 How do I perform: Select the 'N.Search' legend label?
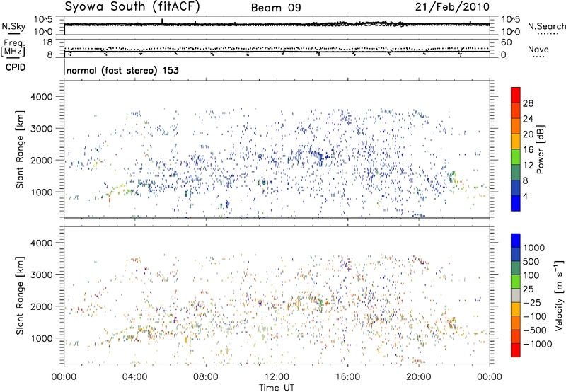tap(546, 26)
